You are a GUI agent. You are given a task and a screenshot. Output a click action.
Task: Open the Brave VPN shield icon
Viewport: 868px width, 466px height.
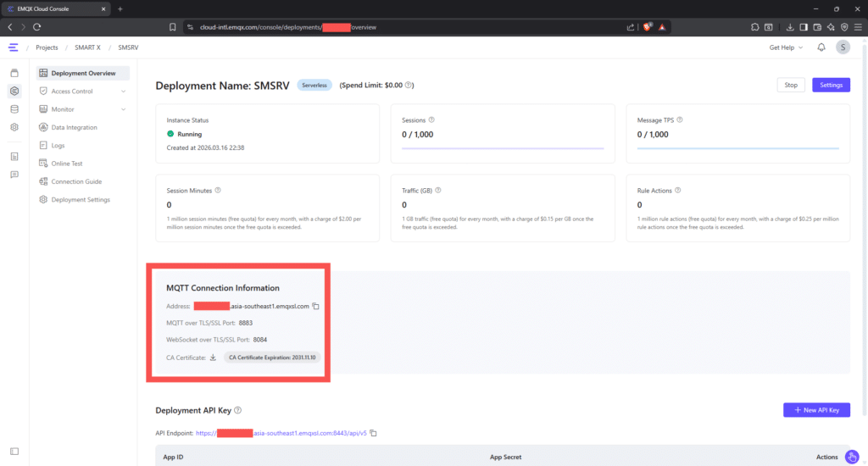point(844,27)
